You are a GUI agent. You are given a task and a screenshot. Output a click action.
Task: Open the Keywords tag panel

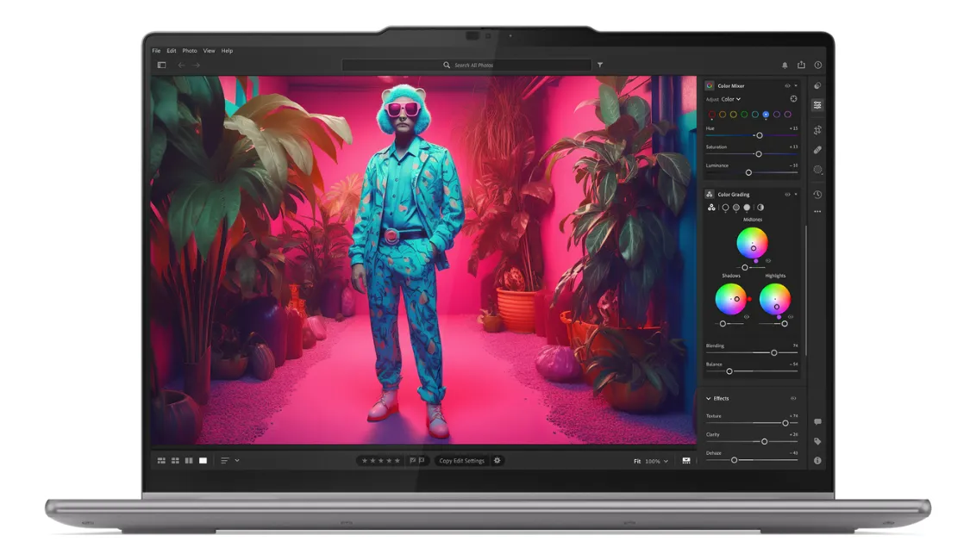pos(817,441)
